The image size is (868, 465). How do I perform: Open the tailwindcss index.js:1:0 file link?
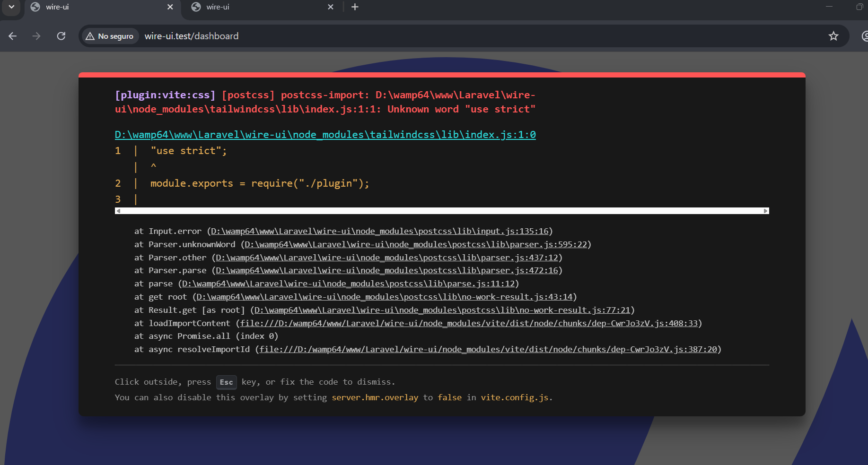pos(325,135)
